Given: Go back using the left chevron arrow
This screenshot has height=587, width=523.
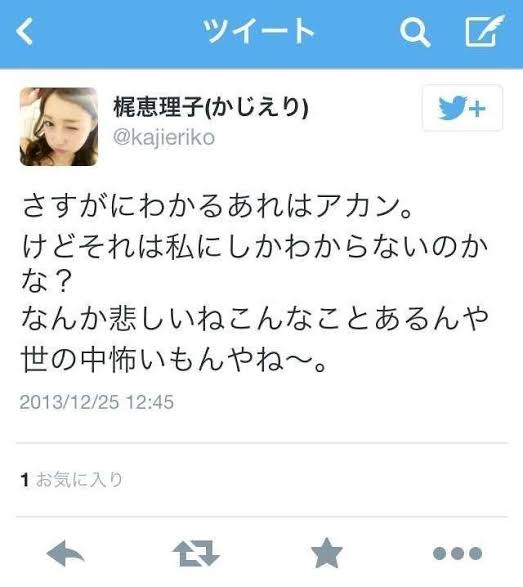Looking at the screenshot, I should (25, 31).
